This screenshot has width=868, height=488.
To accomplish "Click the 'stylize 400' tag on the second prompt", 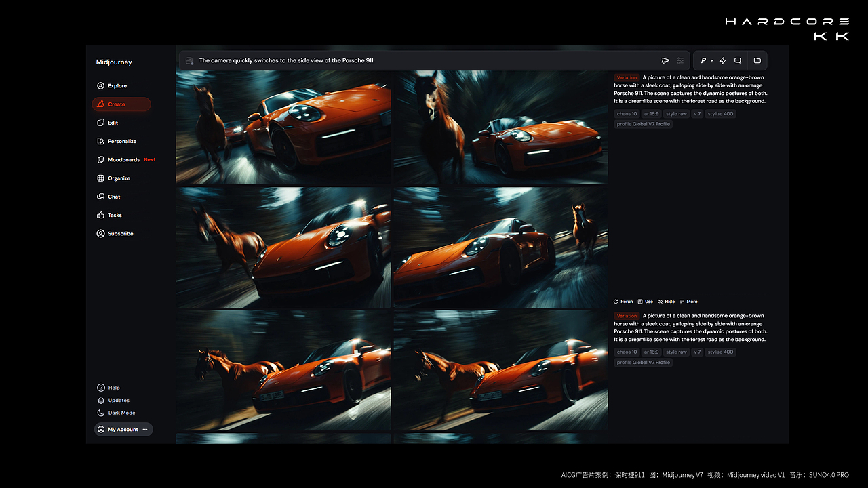I will click(x=720, y=352).
